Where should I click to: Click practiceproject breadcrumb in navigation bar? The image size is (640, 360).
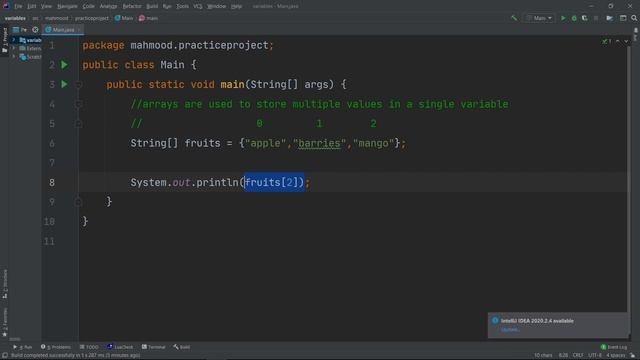pyautogui.click(x=92, y=18)
